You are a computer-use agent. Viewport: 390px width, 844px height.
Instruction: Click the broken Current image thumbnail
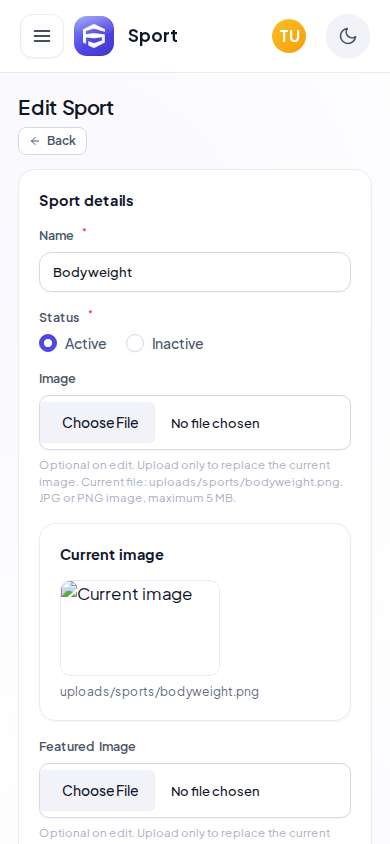(x=140, y=628)
